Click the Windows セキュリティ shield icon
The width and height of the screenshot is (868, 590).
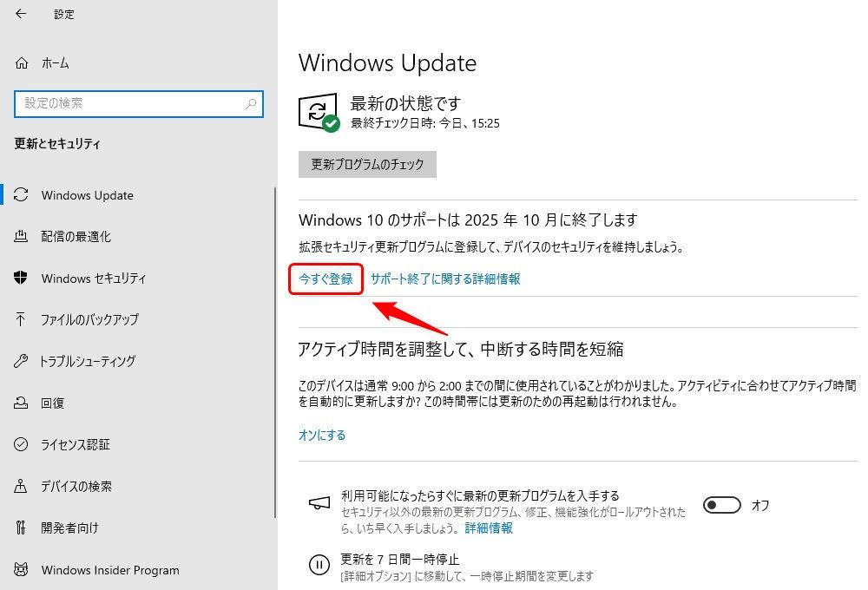tap(21, 278)
